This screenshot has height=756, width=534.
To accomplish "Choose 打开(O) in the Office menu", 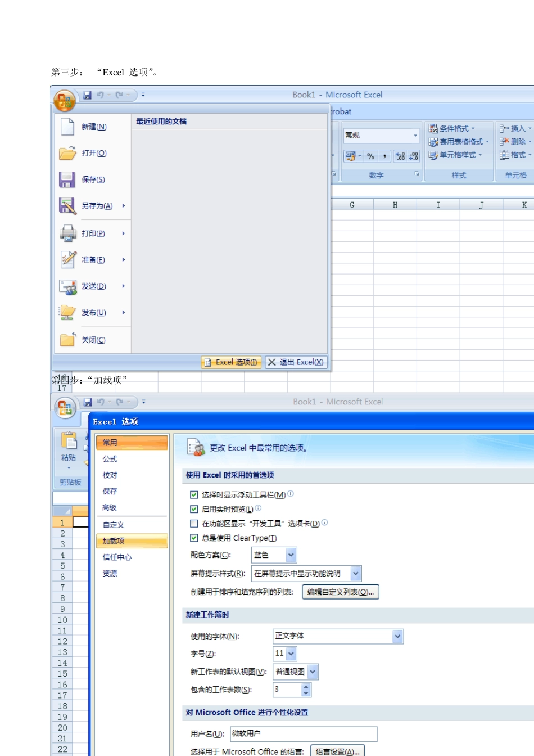I will 93,153.
